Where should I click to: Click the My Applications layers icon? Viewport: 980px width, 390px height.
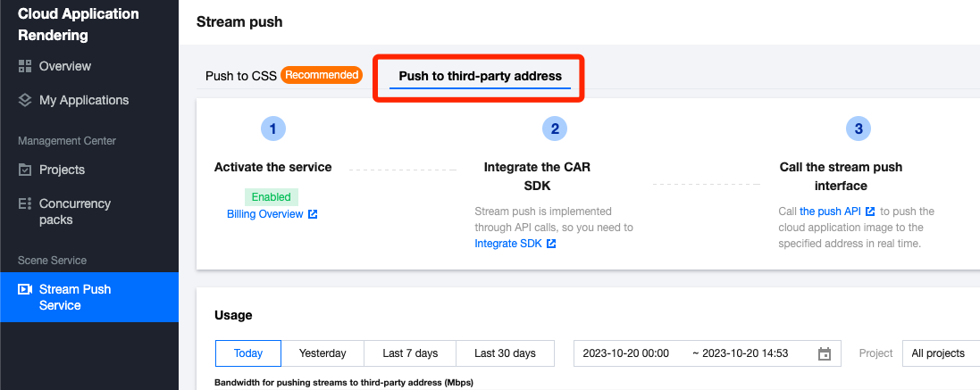pyautogui.click(x=25, y=100)
